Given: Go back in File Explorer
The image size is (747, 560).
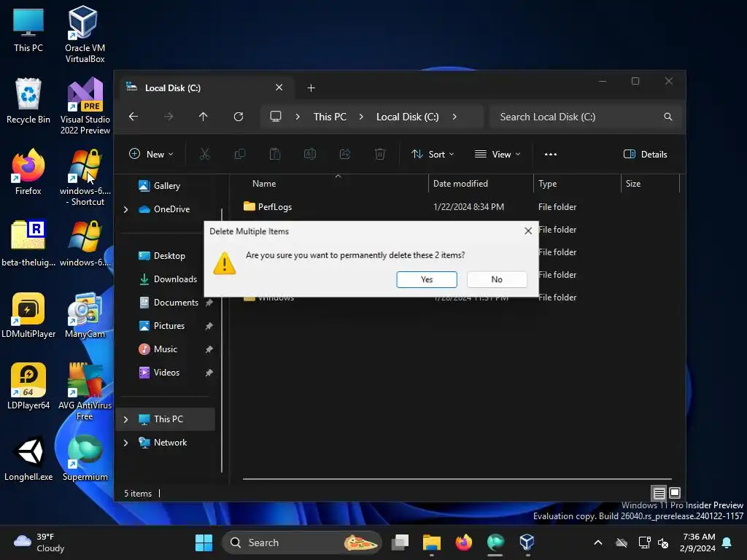Looking at the screenshot, I should 133,117.
